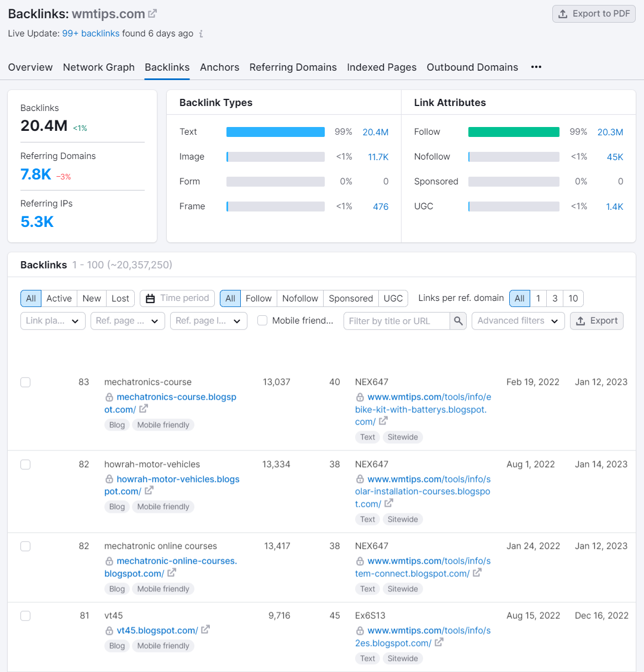Viewport: 644px width, 672px height.
Task: Click the 20.3M Follow links count
Action: click(x=610, y=131)
